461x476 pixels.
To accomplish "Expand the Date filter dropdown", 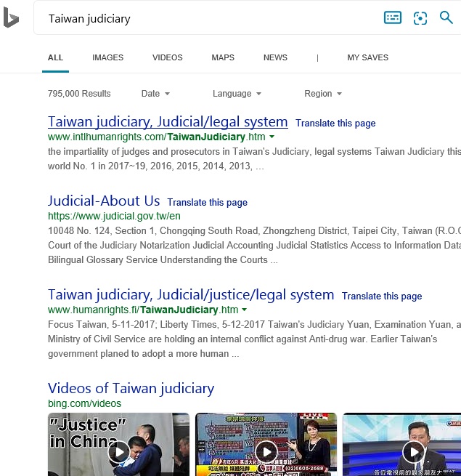I will tap(155, 94).
